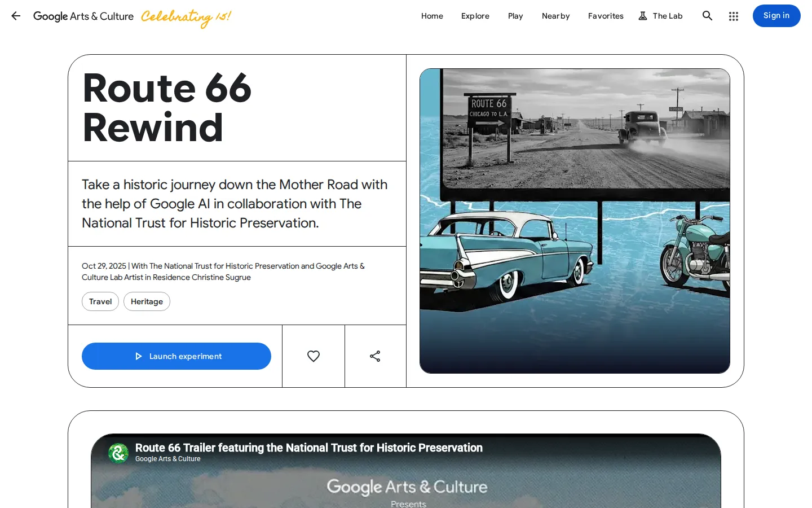Open the Favorites menu item
The image size is (812, 508).
pyautogui.click(x=606, y=16)
